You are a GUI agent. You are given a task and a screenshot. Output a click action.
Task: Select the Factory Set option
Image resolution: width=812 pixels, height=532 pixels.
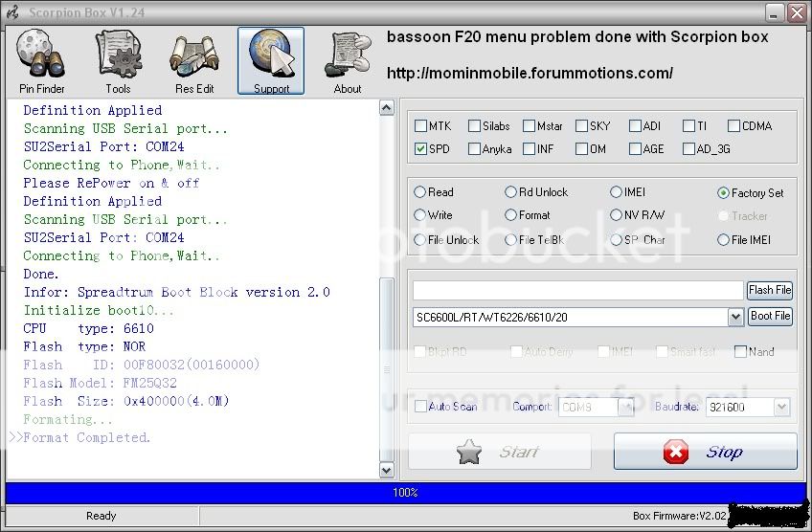[724, 193]
